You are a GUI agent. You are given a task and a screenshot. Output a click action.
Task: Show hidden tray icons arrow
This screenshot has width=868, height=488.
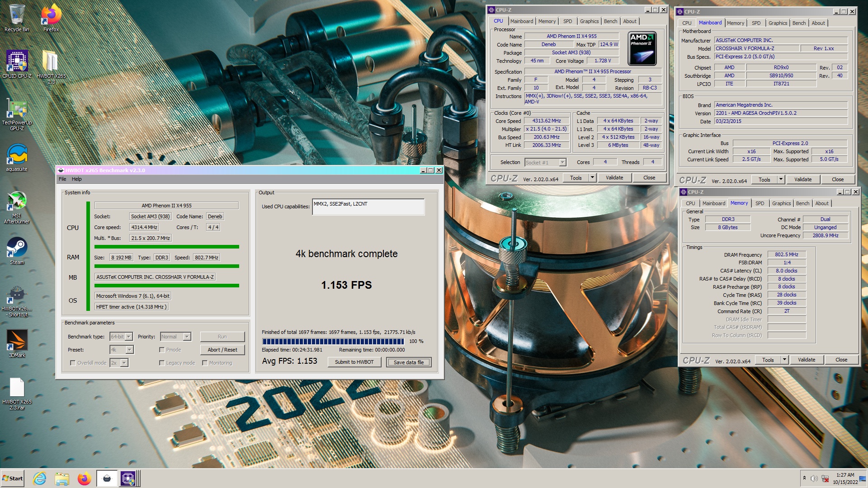(x=804, y=478)
